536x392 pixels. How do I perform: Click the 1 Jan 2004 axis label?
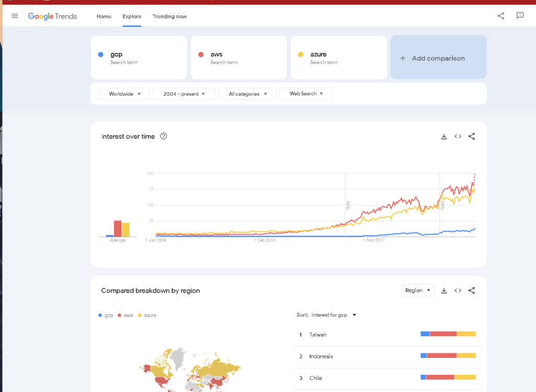pos(156,240)
